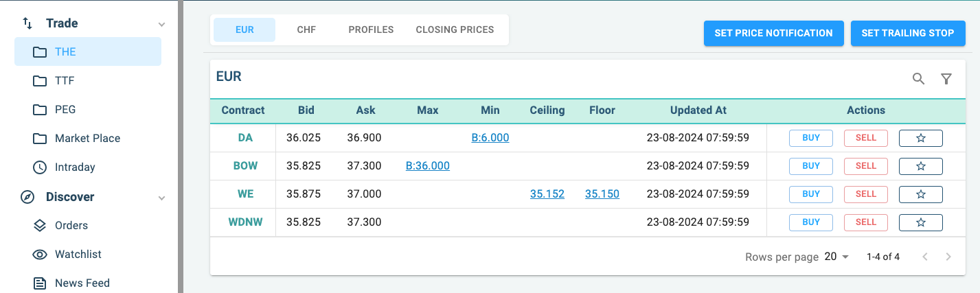Go to next page arrow in pagination

coord(948,257)
